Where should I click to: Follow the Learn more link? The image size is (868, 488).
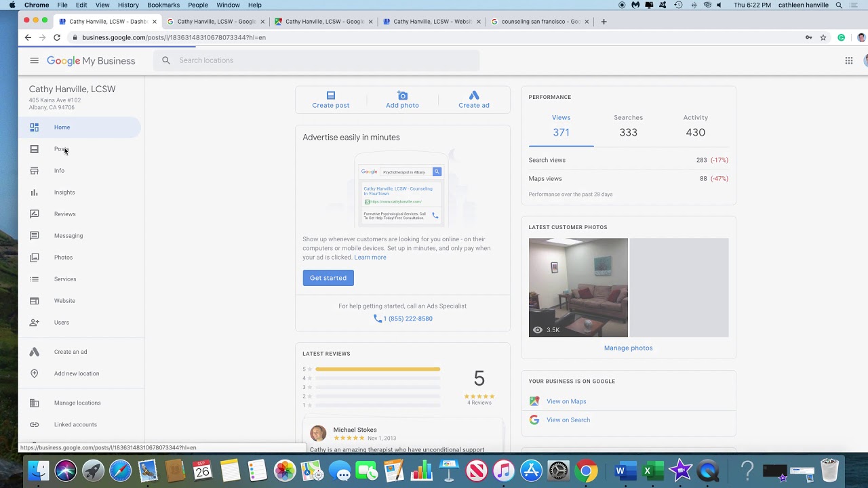tap(370, 258)
